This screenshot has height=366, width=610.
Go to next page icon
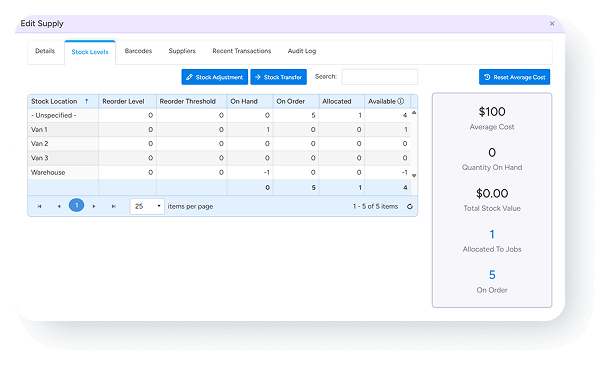[94, 206]
